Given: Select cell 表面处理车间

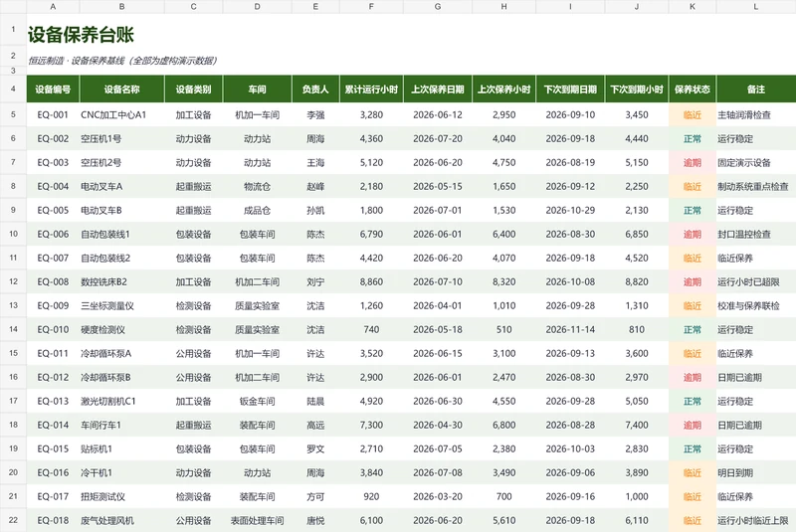Looking at the screenshot, I should point(257,520).
